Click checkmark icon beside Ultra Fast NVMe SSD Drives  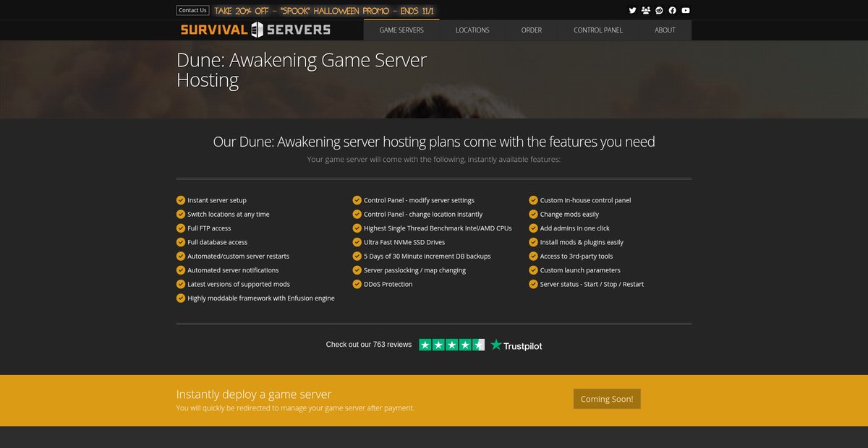(357, 242)
